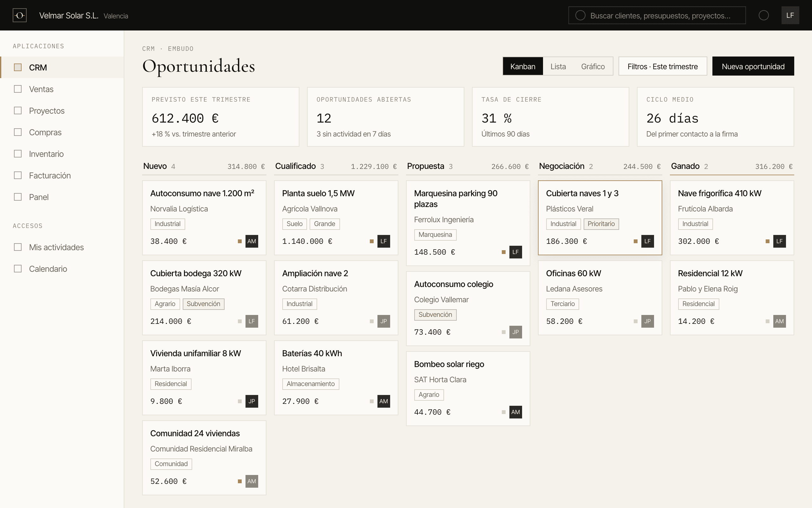The image size is (812, 508).
Task: Click the AM avatar on Comunidad 24 viviendas
Action: tap(252, 481)
